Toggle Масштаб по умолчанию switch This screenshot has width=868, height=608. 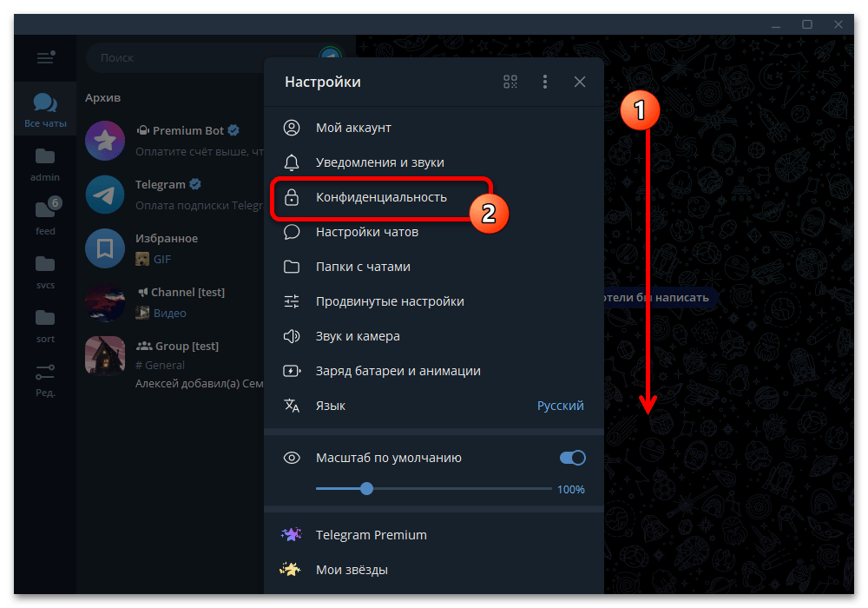point(572,458)
